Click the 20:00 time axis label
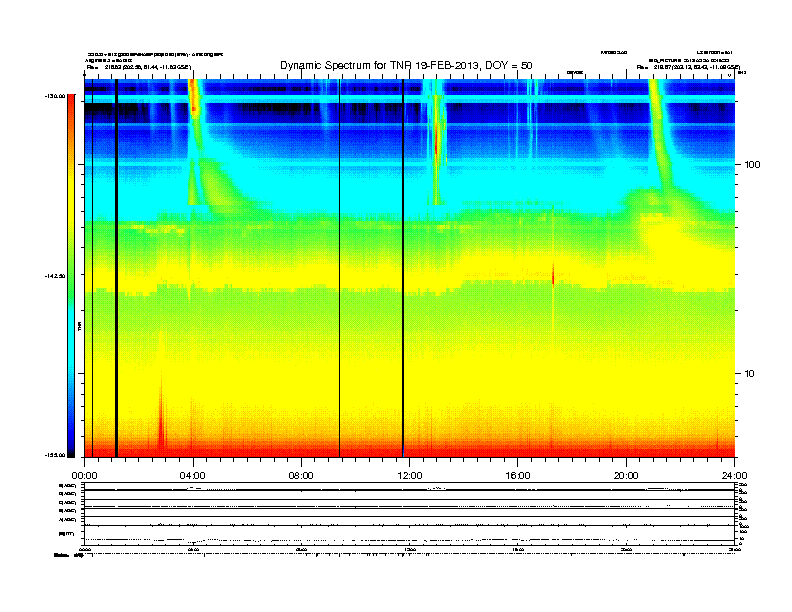The image size is (792, 612). coord(626,476)
